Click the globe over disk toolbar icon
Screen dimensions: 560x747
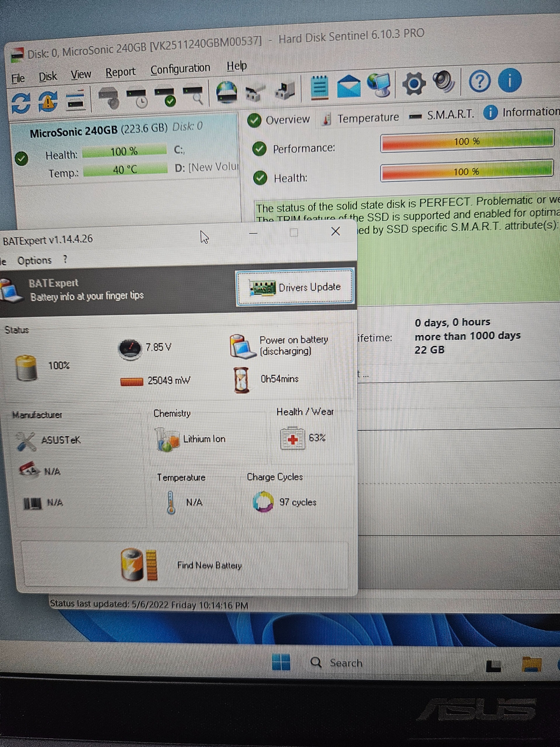[227, 92]
